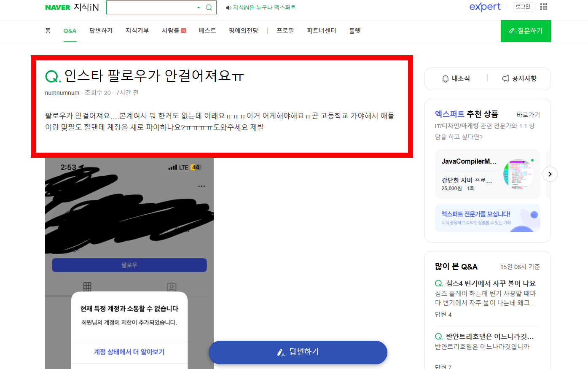588x369 pixels.
Task: Click the 엑스퍼트 추천 상품 heading
Action: pos(467,114)
